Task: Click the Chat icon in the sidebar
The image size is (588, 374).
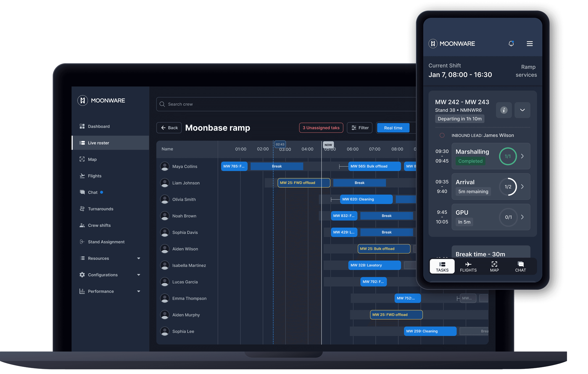Action: [82, 192]
